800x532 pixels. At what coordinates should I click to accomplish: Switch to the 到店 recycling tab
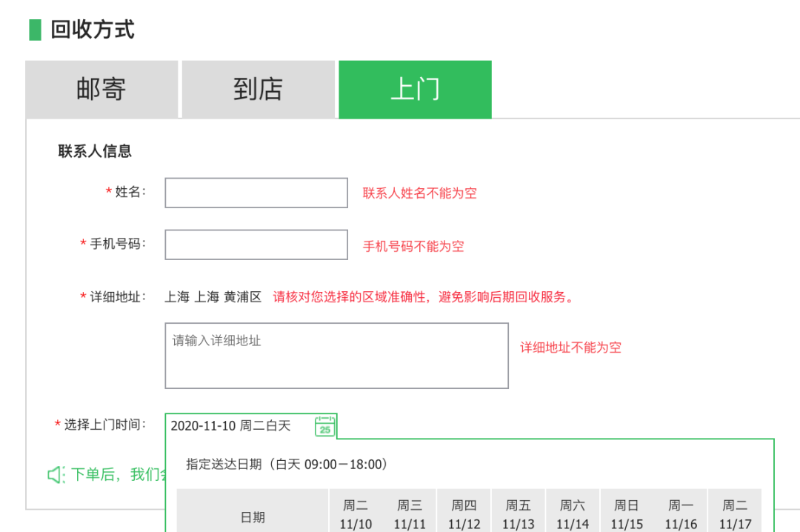click(x=258, y=89)
